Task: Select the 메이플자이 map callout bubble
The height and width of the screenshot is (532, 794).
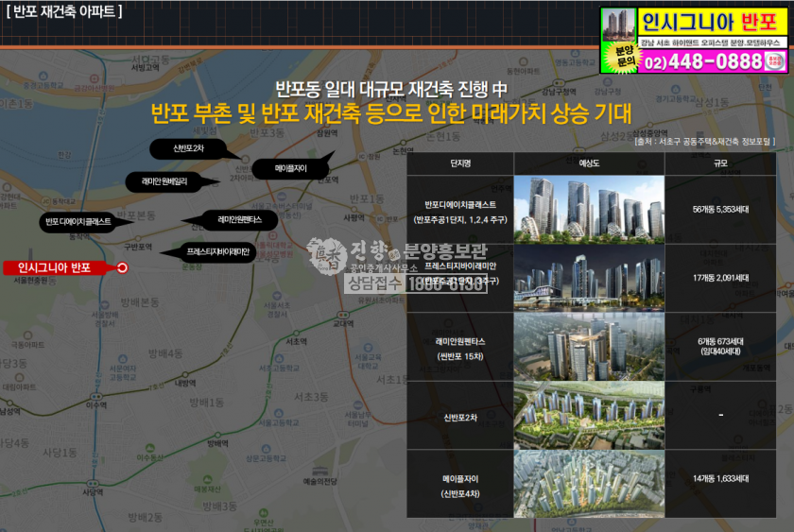Action: coord(290,169)
